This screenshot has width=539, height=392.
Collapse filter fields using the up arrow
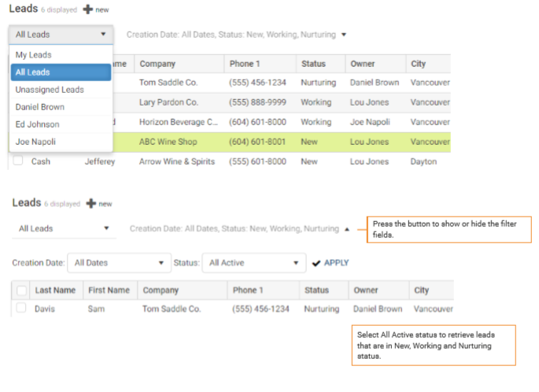(x=347, y=229)
